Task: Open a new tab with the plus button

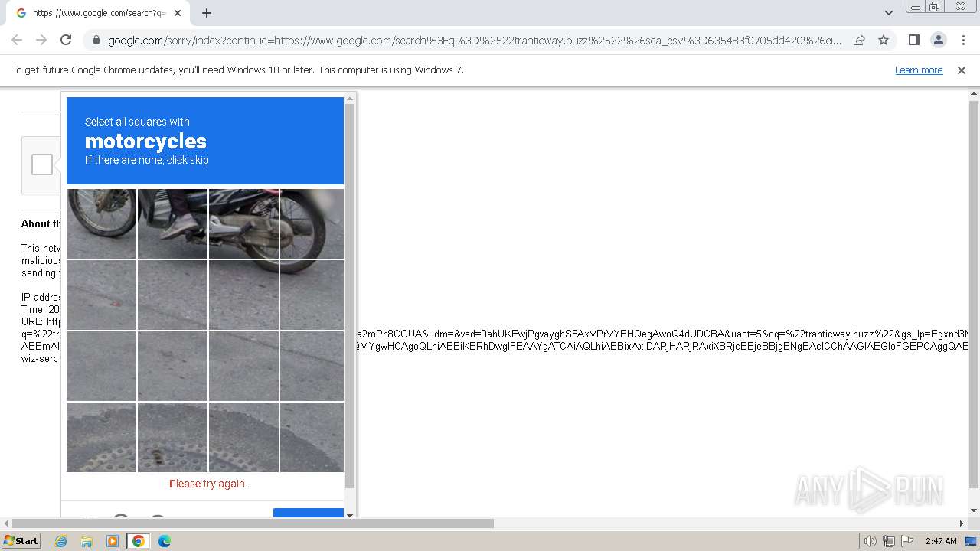Action: click(207, 13)
